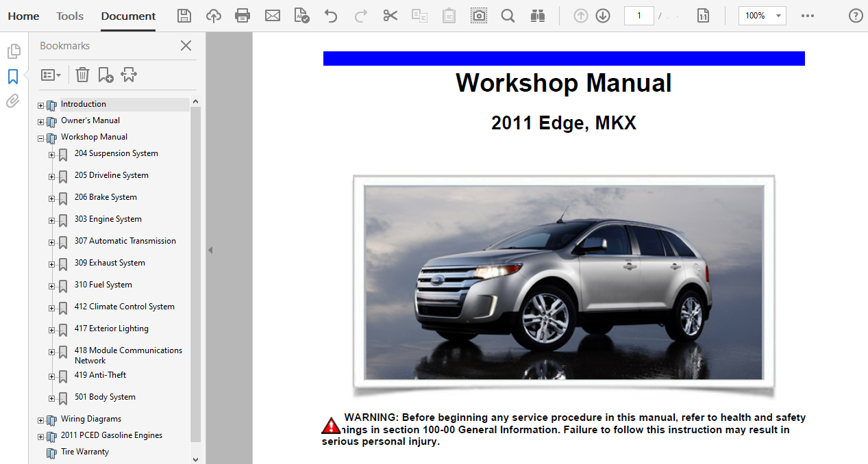Click the bookmarks panel vertical scrollbar
This screenshot has width=868, height=464.
click(x=195, y=274)
